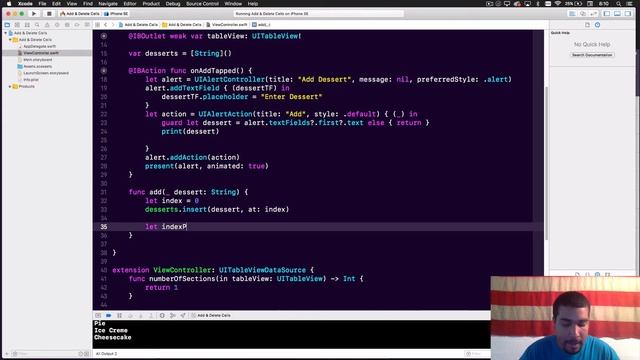The width and height of the screenshot is (640, 360).
Task: Open the Debug menu
Action: pos(173,4)
